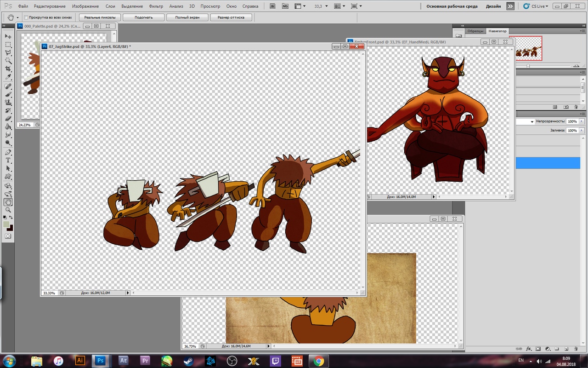Select the Rectangular Marquee tool
Viewport: 588px width, 368px height.
click(x=8, y=45)
